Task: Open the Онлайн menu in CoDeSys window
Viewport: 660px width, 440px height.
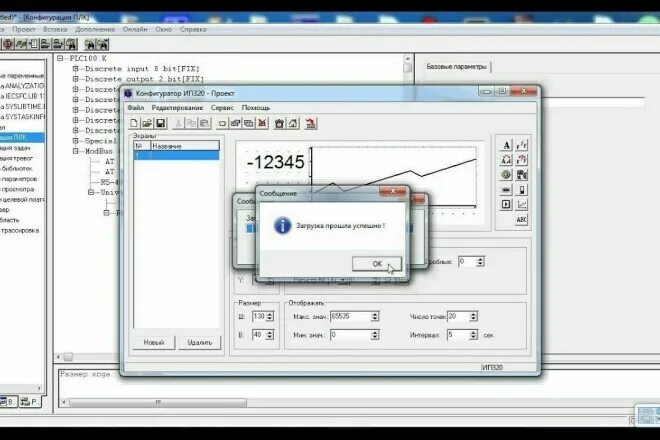Action: 135,29
